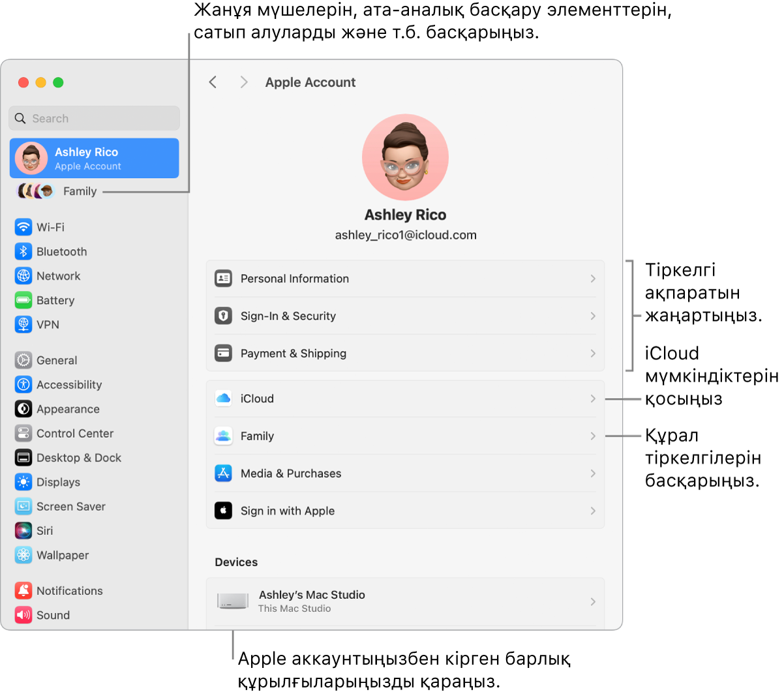Screen dimensions: 784x696
Task: Click the iCloud cloud icon
Action: point(223,399)
